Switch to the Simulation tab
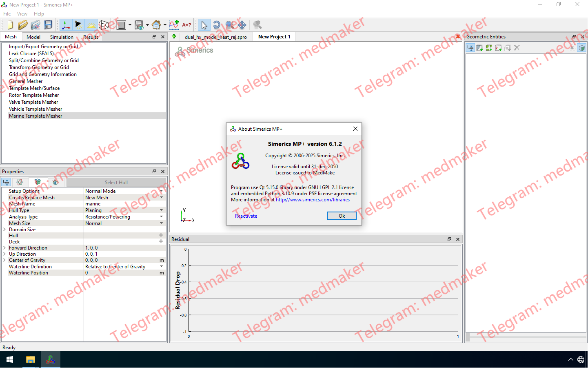This screenshot has width=588, height=368. coord(61,37)
